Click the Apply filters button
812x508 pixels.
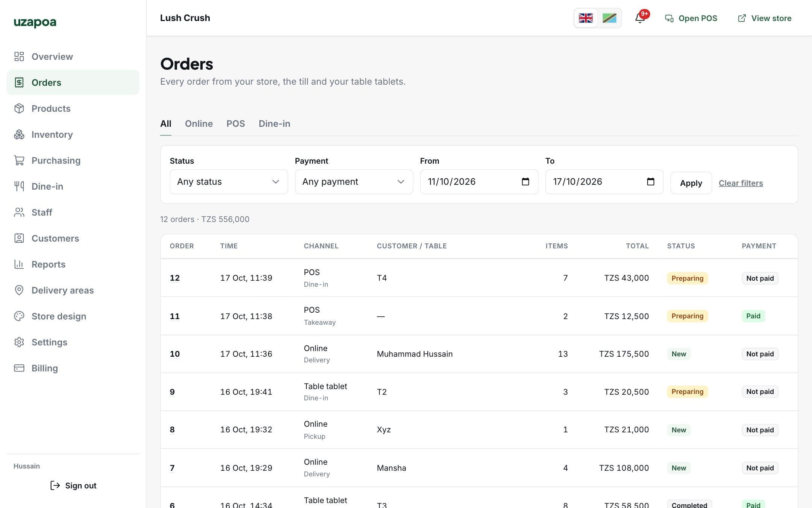pyautogui.click(x=691, y=183)
